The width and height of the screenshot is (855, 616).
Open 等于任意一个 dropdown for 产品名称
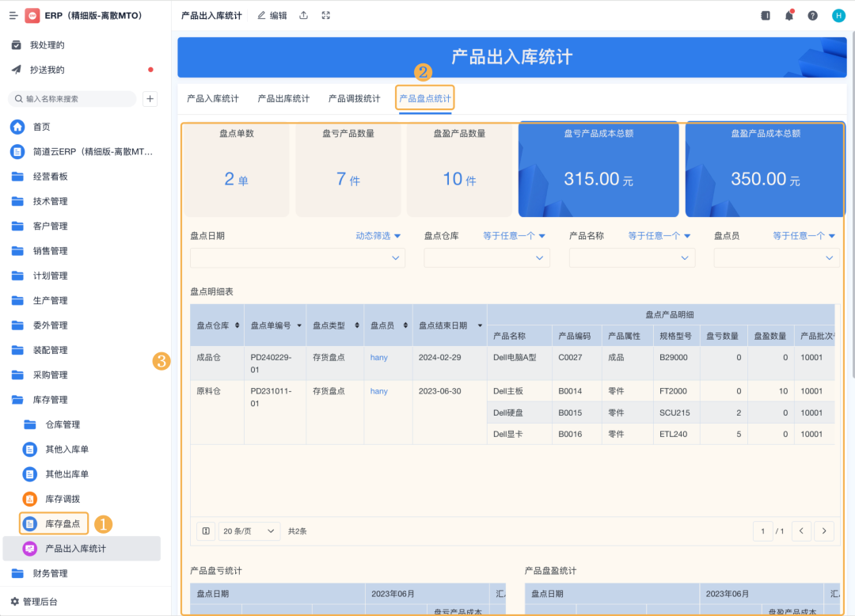[x=659, y=235]
